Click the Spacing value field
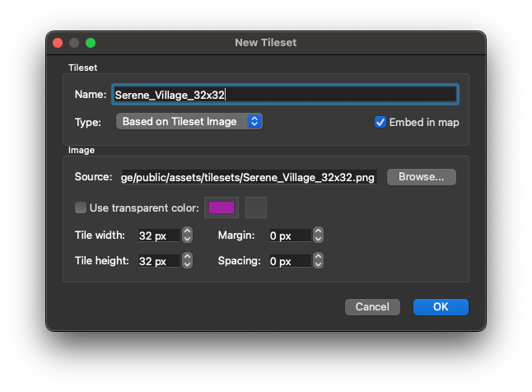Screen dimensions: 532x392 (288, 261)
